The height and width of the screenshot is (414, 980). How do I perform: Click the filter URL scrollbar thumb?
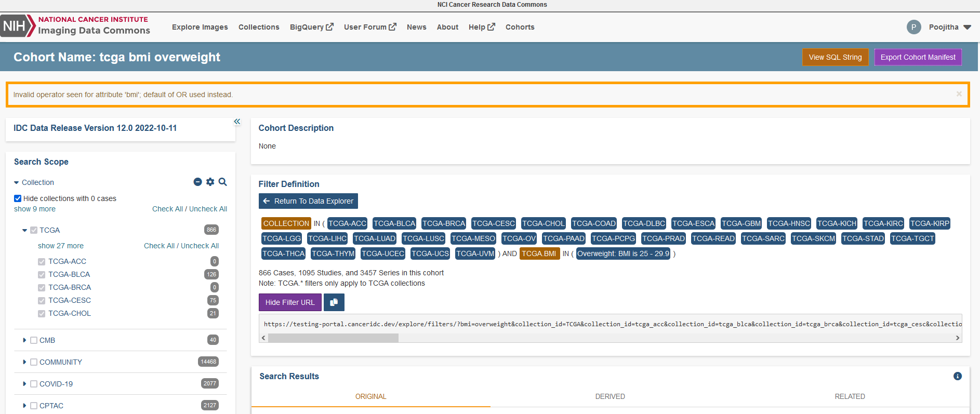pyautogui.click(x=333, y=338)
